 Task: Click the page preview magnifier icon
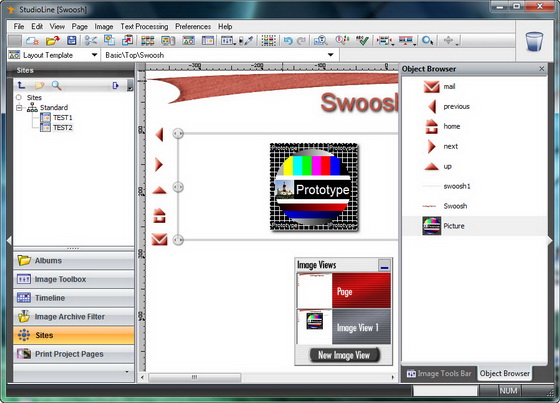[321, 41]
